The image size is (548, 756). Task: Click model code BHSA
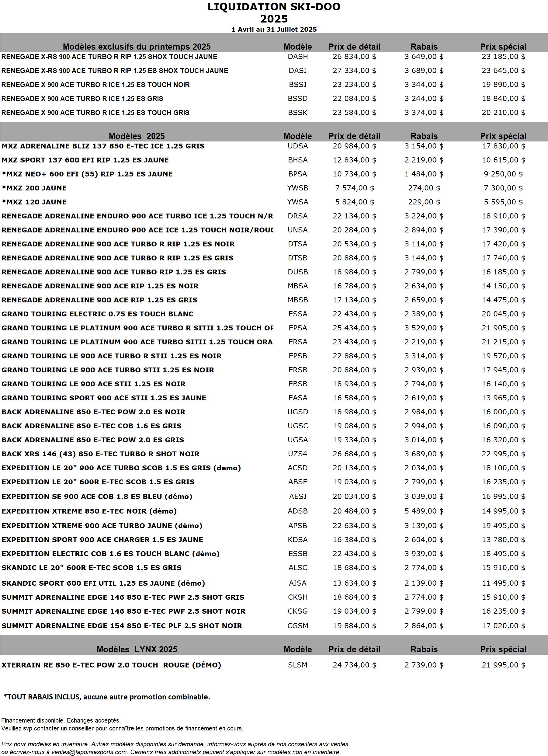point(297,160)
